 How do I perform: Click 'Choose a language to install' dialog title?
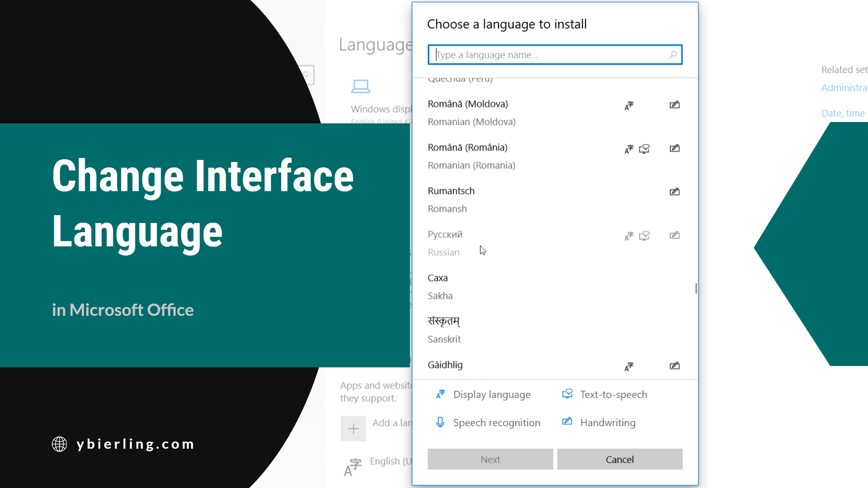507,24
